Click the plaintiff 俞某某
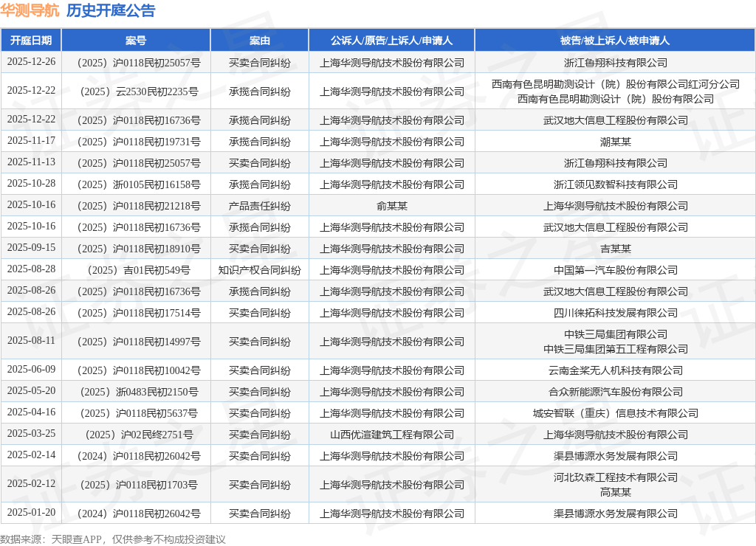The image size is (756, 546). (392, 206)
